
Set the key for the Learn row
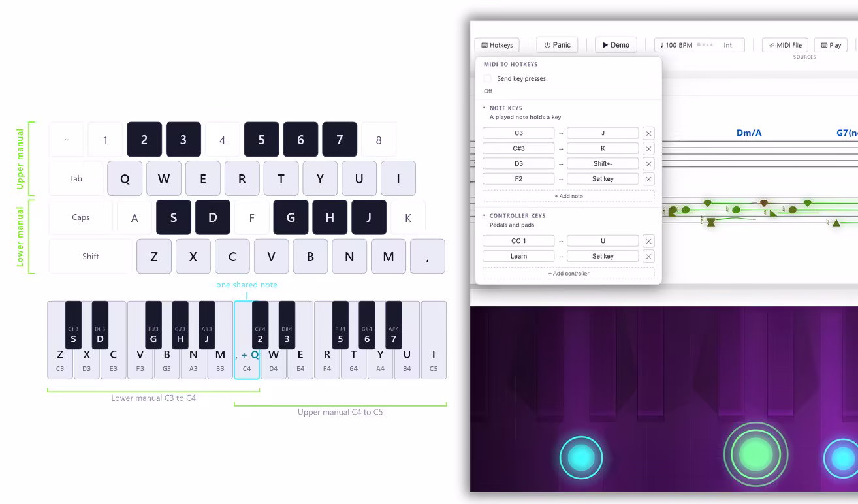click(603, 256)
